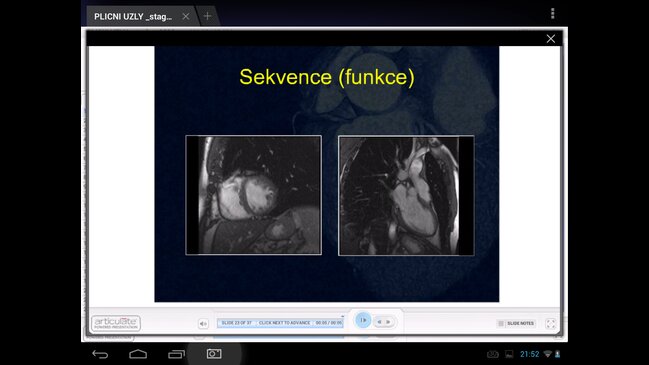This screenshot has height=365, width=649.
Task: Tap the picture notification icon in system bar
Action: pyautogui.click(x=509, y=354)
